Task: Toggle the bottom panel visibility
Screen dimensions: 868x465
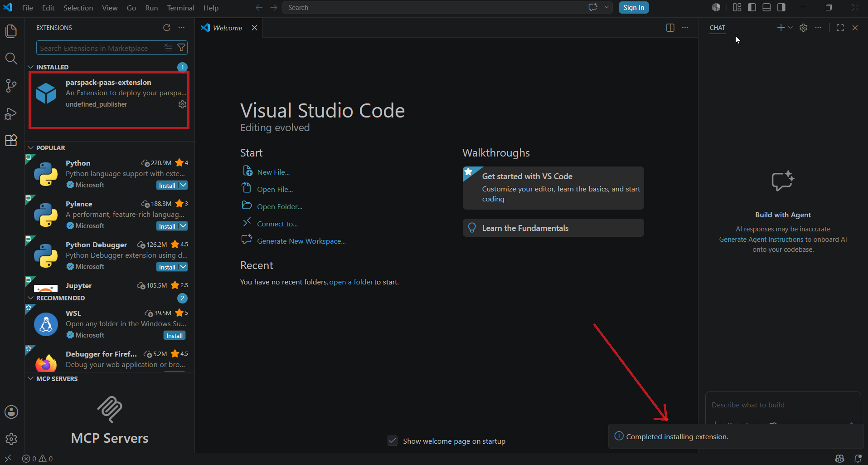Action: [x=766, y=7]
